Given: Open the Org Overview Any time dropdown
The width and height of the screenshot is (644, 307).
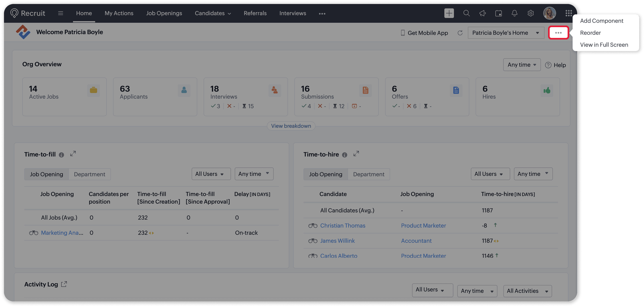Looking at the screenshot, I should [522, 65].
